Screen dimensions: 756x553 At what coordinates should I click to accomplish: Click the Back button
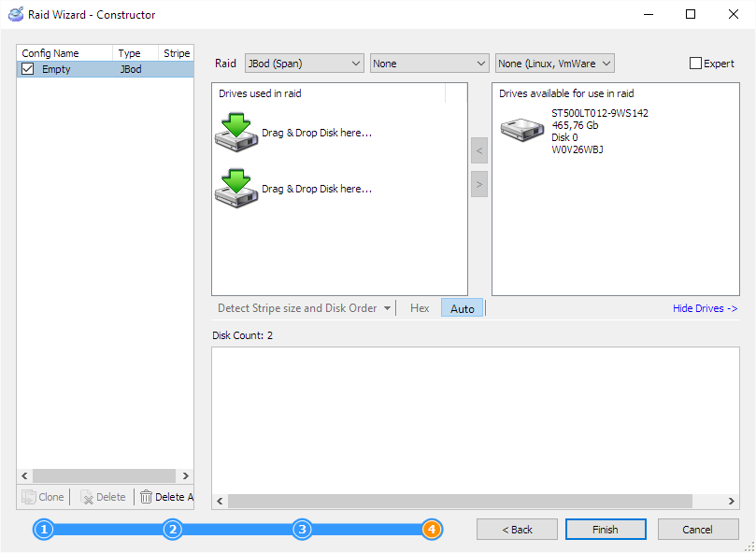(517, 530)
